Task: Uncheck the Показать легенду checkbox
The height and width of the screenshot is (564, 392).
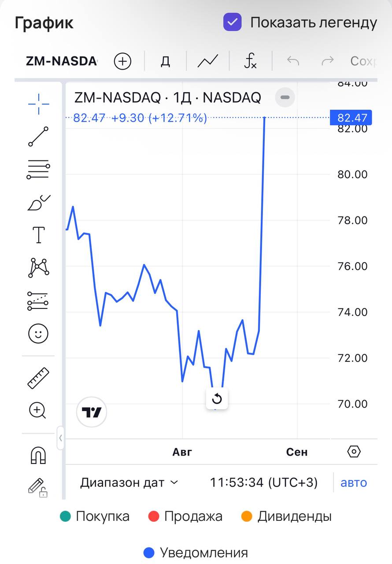Action: (232, 22)
